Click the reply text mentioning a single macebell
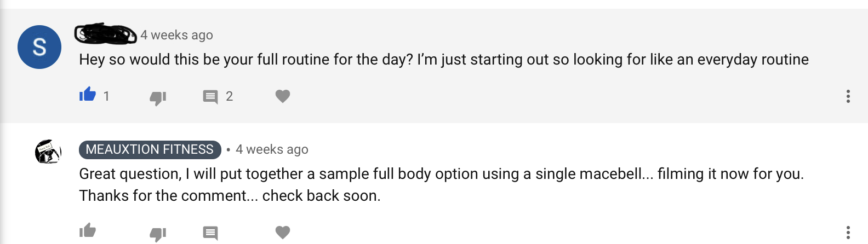The image size is (868, 244). point(441,174)
